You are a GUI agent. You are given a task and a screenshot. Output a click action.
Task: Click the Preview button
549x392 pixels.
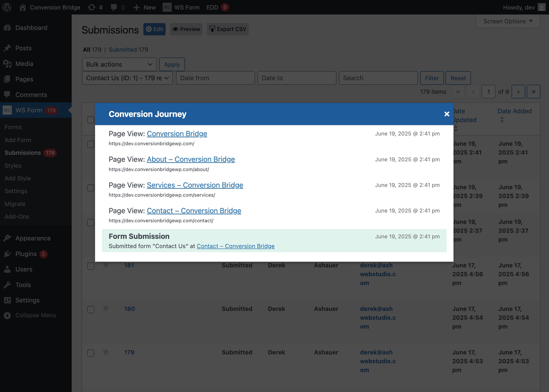tap(186, 29)
